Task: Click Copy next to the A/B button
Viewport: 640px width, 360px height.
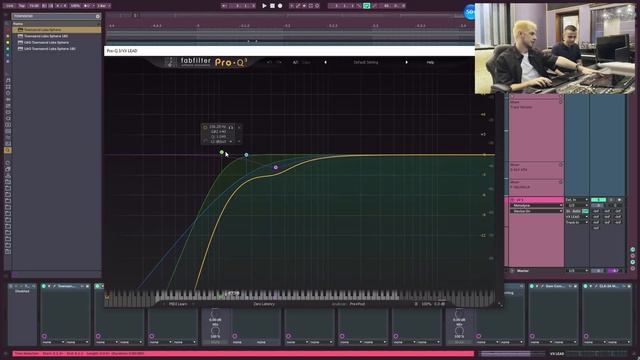Action: tap(307, 62)
